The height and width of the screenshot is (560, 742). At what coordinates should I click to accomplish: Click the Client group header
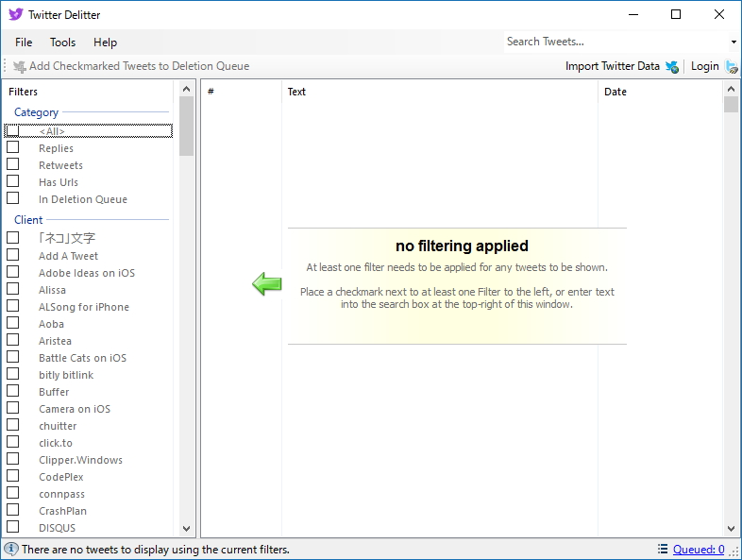pos(28,220)
